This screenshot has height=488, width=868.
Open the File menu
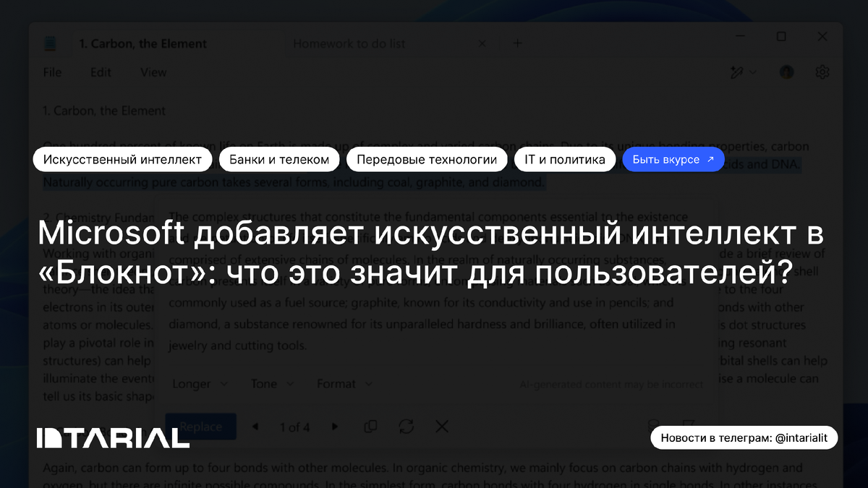(52, 72)
